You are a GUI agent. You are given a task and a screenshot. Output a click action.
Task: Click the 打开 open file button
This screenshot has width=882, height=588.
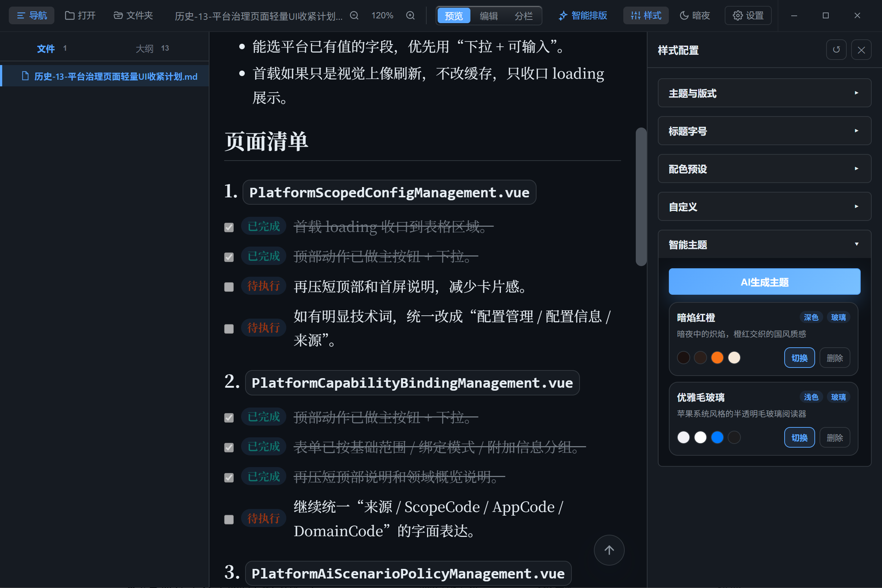(80, 15)
